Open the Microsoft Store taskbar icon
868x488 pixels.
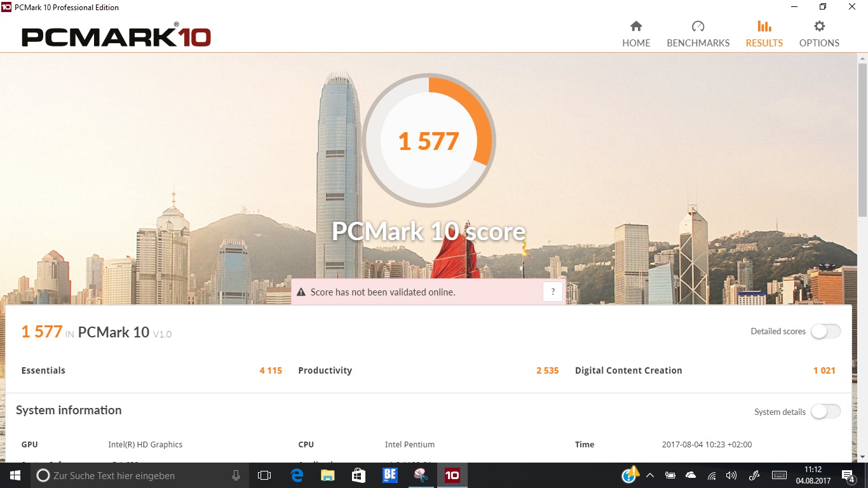(x=358, y=475)
